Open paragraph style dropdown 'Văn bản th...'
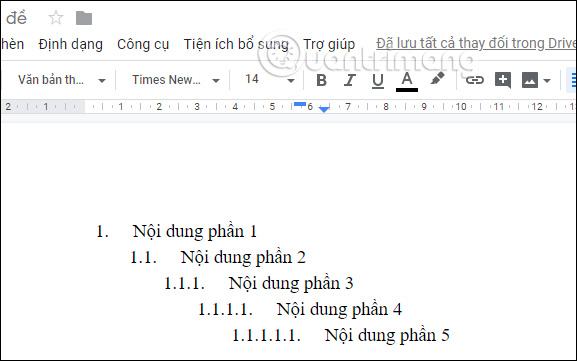This screenshot has height=361, width=577. [x=62, y=80]
